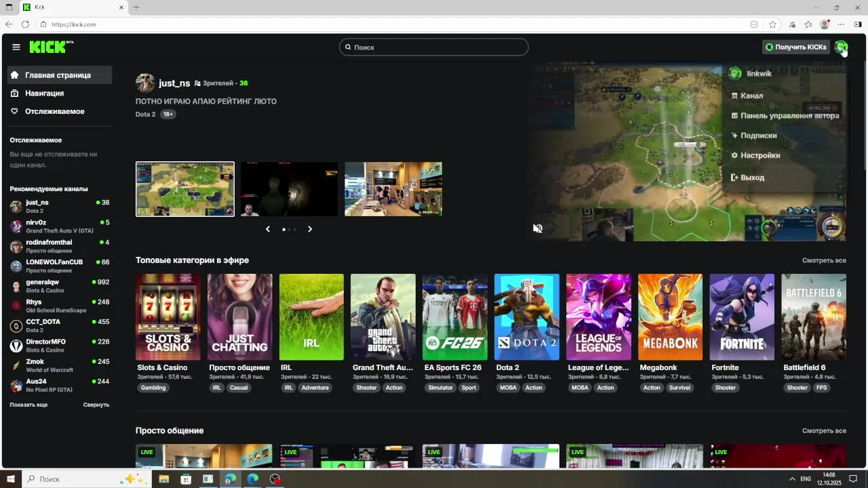Open Навигация in the sidebar
This screenshot has width=868, height=488.
click(x=60, y=94)
